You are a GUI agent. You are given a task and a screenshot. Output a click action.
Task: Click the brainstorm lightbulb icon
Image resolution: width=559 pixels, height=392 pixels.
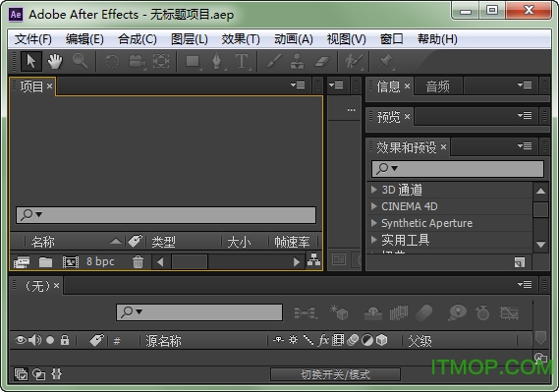coord(457,312)
